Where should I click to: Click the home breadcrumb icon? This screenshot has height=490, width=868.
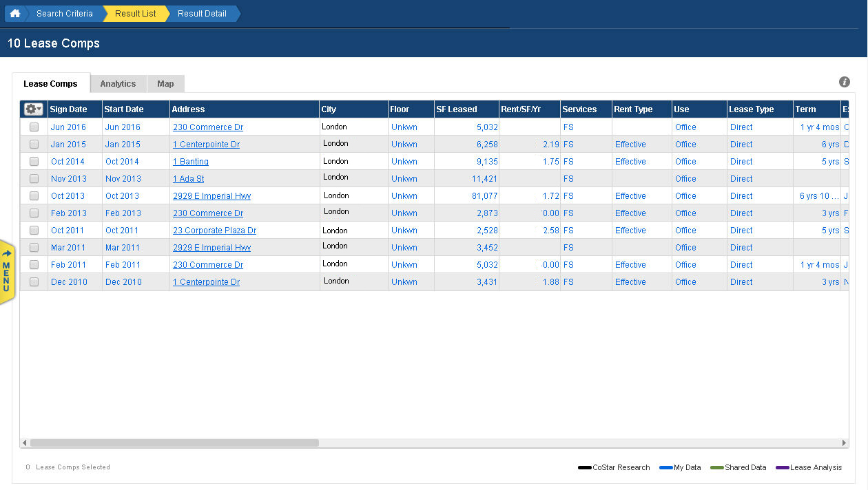click(x=14, y=13)
